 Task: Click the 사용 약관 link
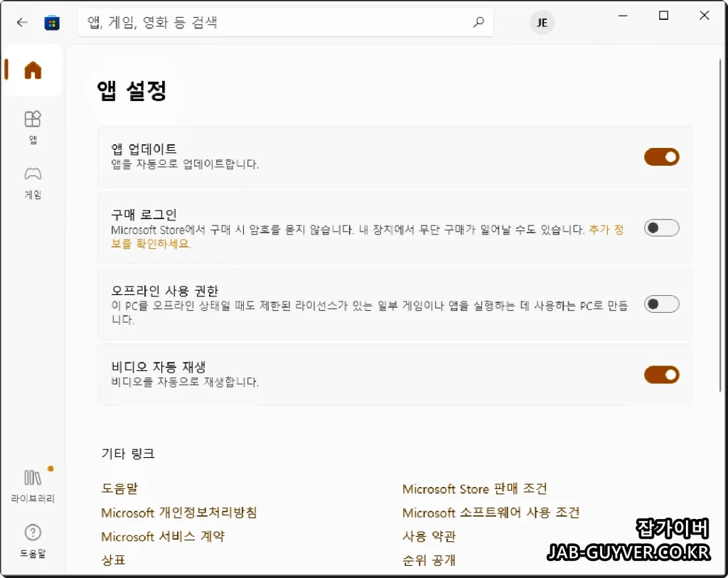[429, 536]
